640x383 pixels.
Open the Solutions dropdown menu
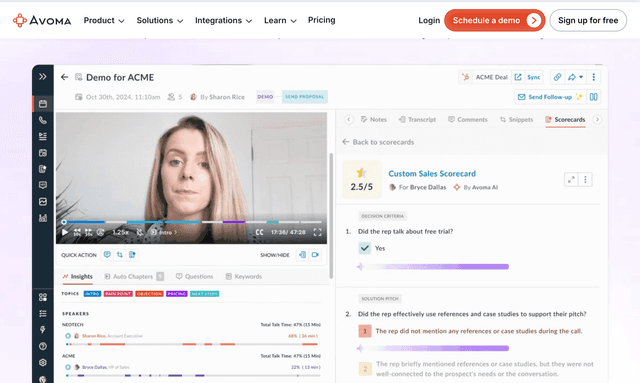tap(160, 20)
